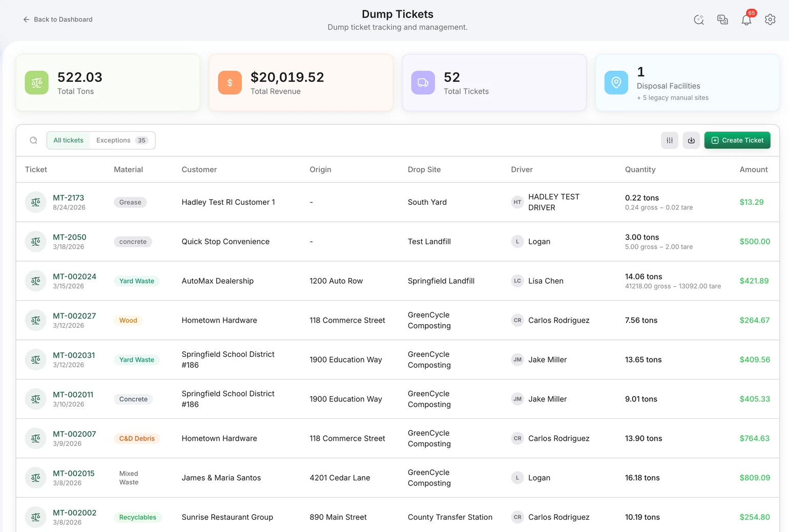Image resolution: width=789 pixels, height=532 pixels.
Task: Click the scale icon for MT-2173
Action: click(x=36, y=202)
